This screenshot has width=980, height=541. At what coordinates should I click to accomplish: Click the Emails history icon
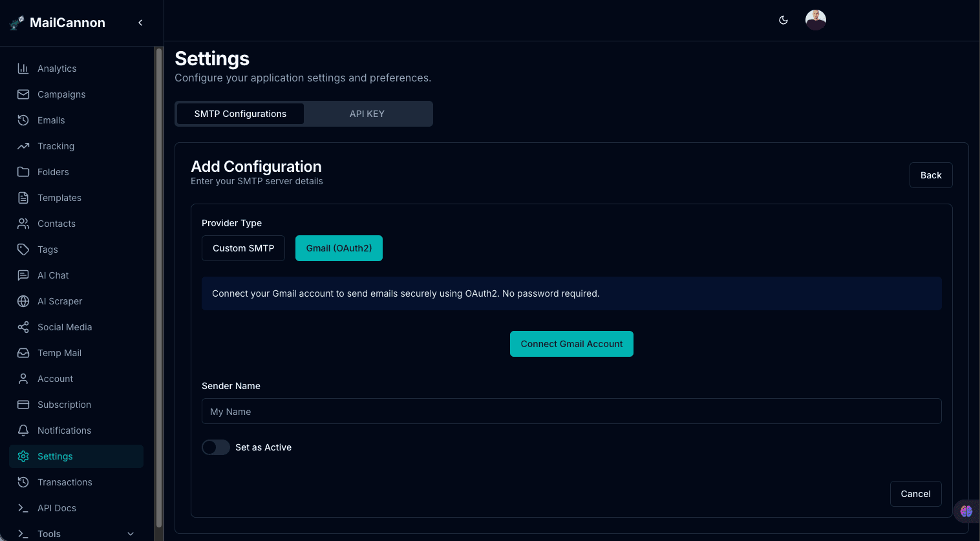point(23,120)
